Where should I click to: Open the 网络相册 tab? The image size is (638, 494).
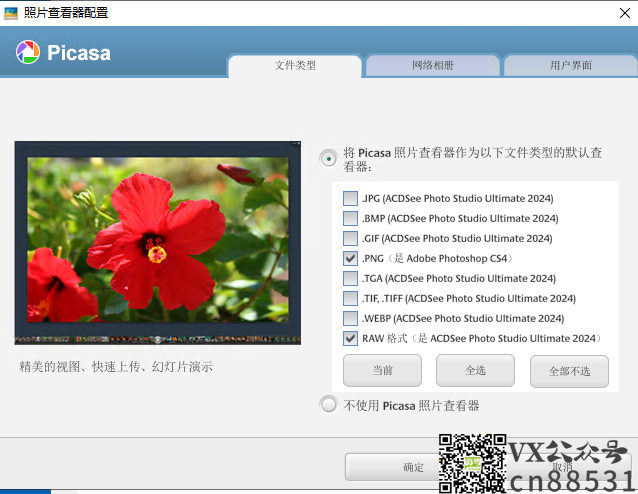click(x=433, y=66)
